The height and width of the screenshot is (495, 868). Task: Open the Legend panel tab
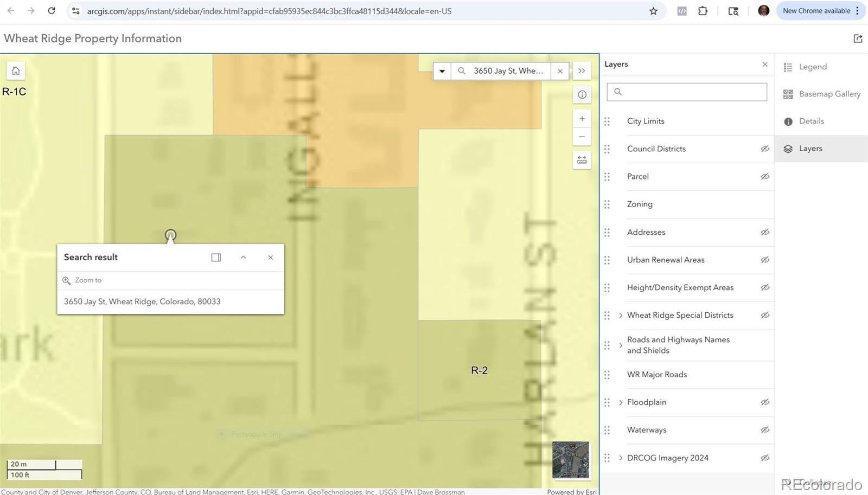tap(812, 67)
